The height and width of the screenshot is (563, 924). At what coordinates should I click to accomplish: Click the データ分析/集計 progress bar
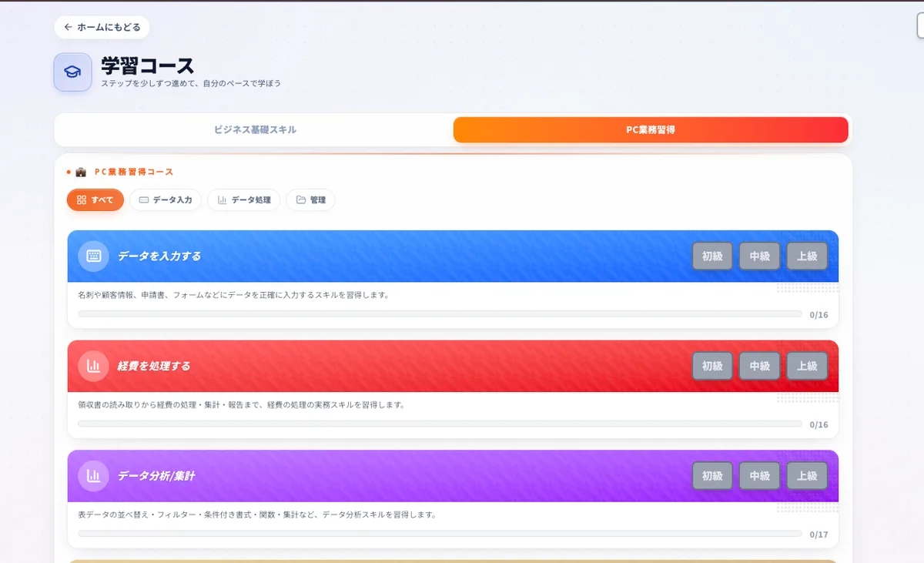440,534
